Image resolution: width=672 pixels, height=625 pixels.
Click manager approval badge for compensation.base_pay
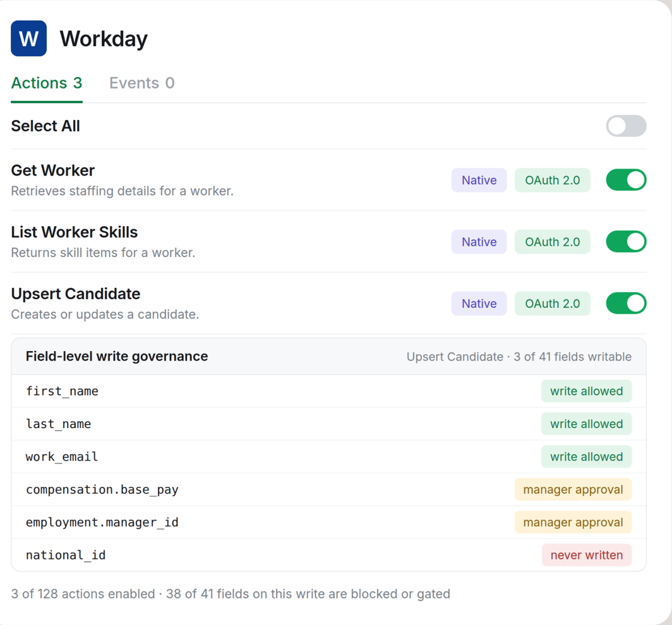click(x=573, y=490)
